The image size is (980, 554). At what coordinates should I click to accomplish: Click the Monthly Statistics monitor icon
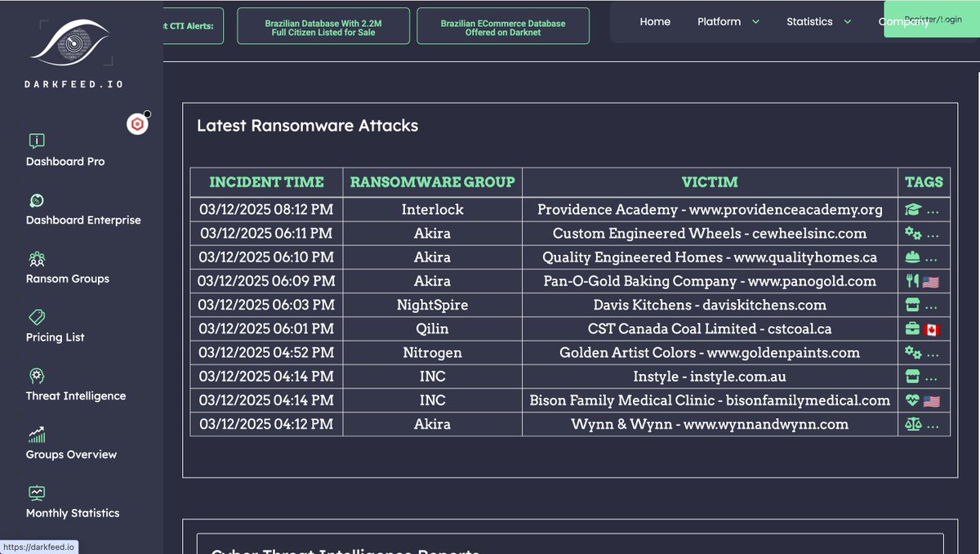37,494
